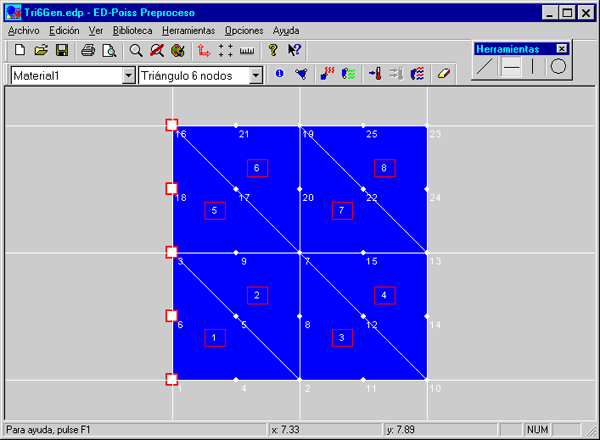Select the eraser tool
600x440 pixels.
coord(443,73)
